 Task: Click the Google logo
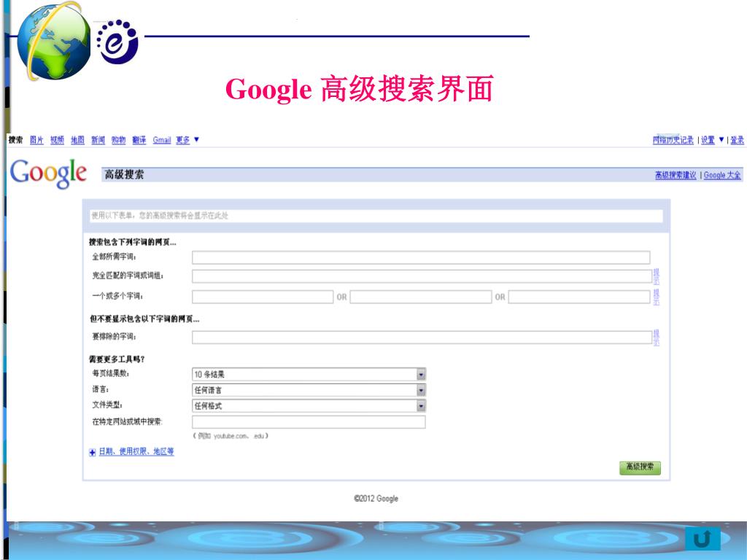pyautogui.click(x=48, y=174)
